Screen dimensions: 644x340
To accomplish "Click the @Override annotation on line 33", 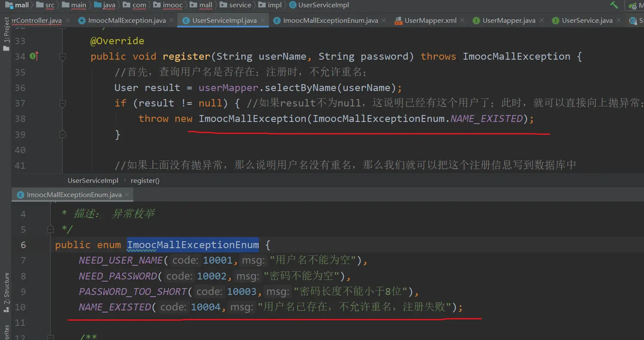I will [117, 41].
